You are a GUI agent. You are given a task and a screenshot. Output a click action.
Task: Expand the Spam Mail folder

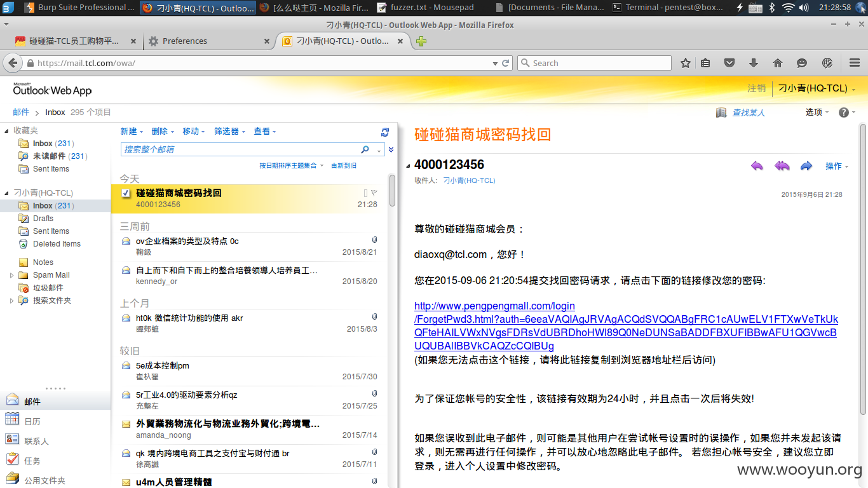coord(11,275)
